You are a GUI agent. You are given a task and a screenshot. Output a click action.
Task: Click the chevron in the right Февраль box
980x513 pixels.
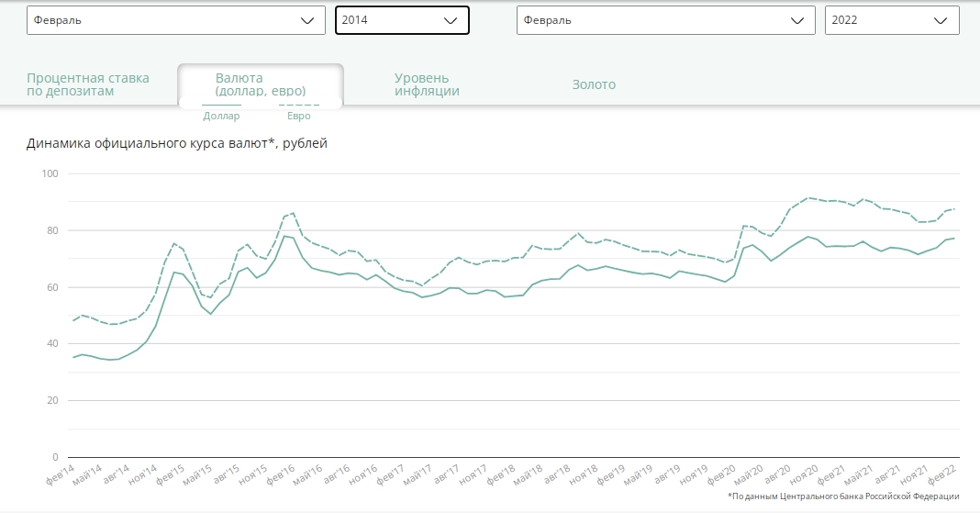coord(796,20)
